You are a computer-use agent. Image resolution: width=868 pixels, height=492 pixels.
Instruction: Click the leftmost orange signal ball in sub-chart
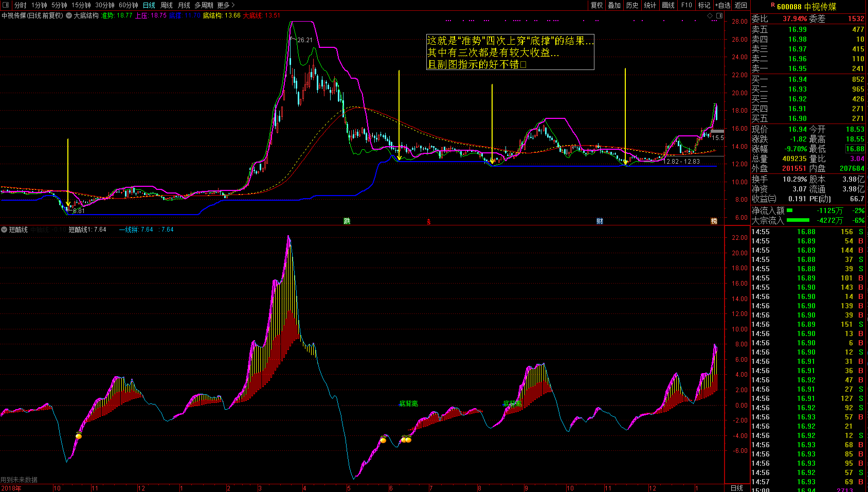(x=79, y=436)
